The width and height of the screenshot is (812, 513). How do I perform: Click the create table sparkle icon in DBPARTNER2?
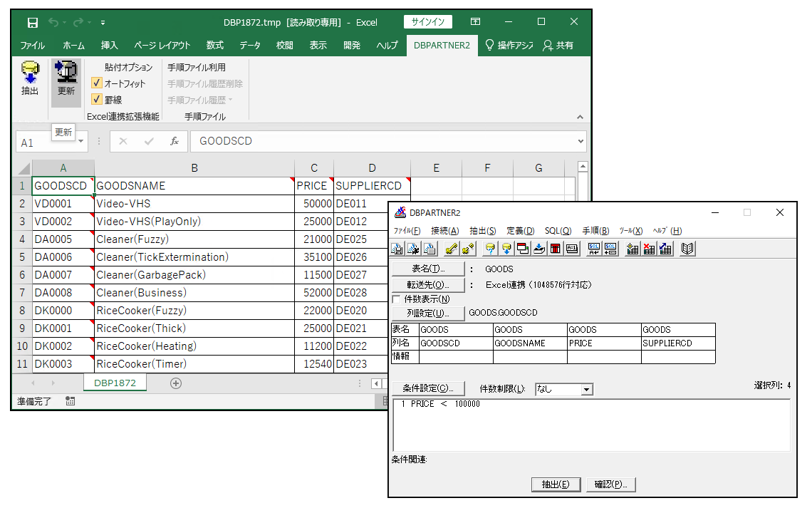(x=633, y=249)
